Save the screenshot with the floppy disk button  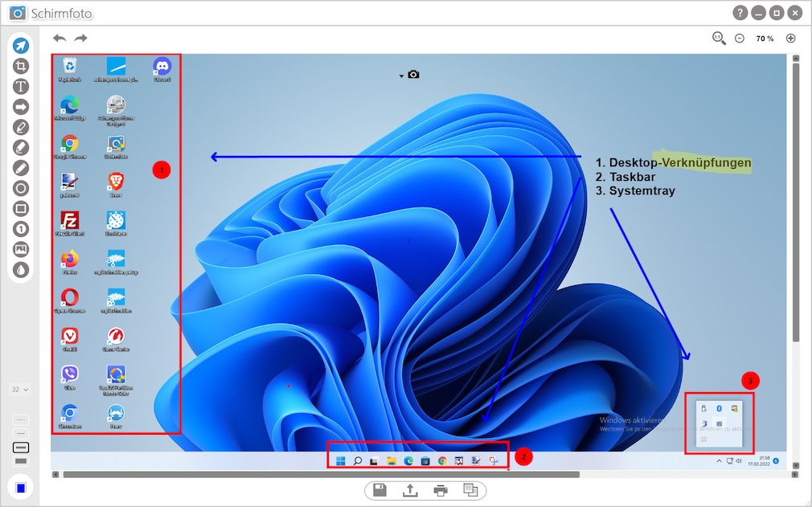380,490
